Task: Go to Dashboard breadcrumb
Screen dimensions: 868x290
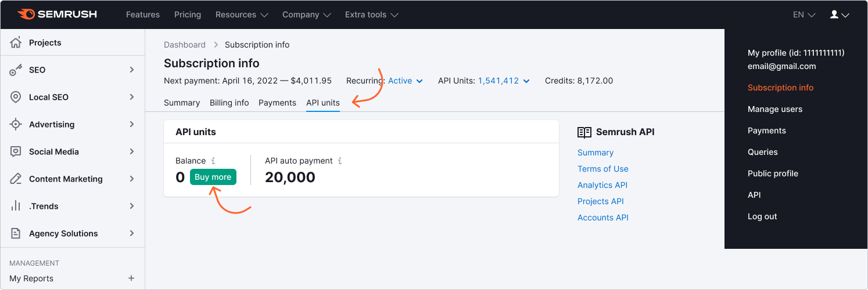Action: coord(185,45)
